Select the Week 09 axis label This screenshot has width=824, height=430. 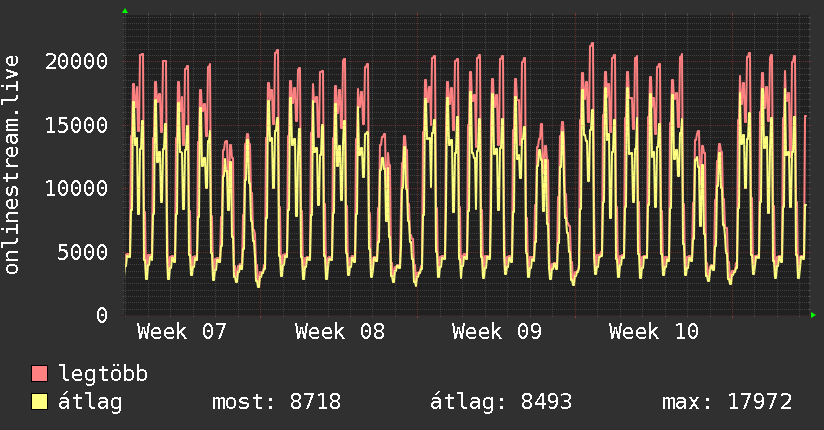tap(497, 332)
